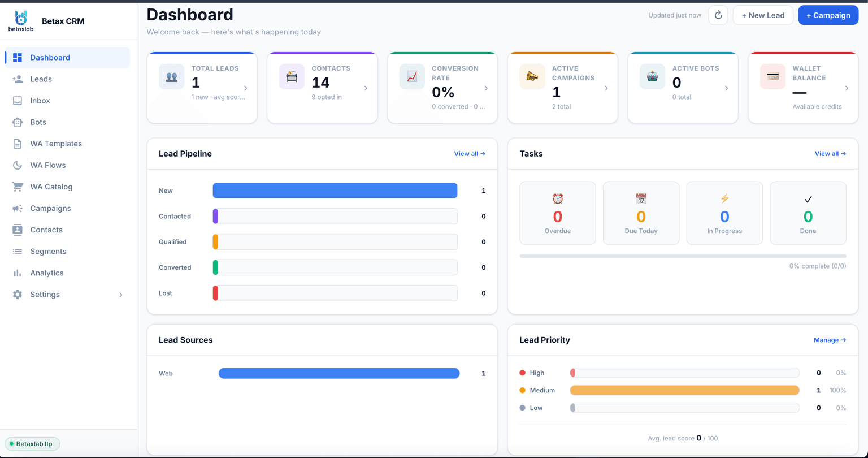Click the Done checkmark icon
The image size is (868, 458).
click(808, 199)
